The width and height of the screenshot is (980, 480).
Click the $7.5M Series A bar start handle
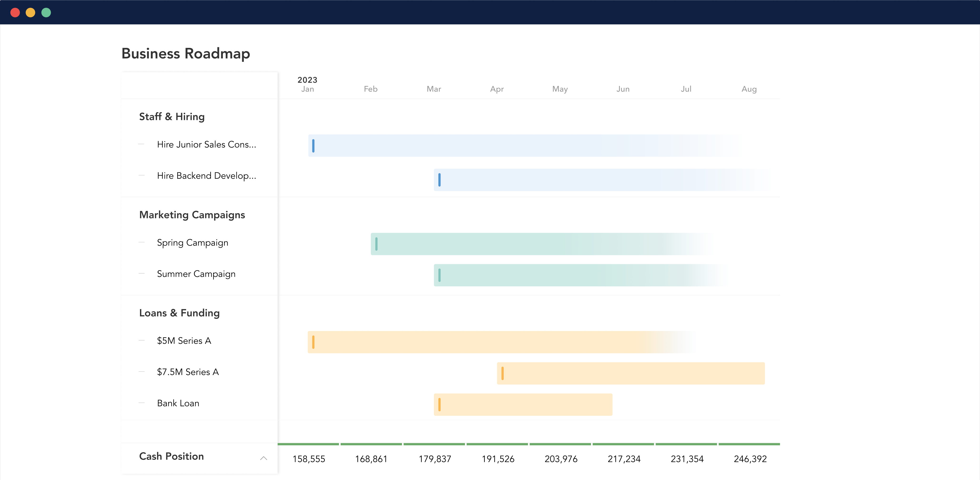[x=502, y=373]
